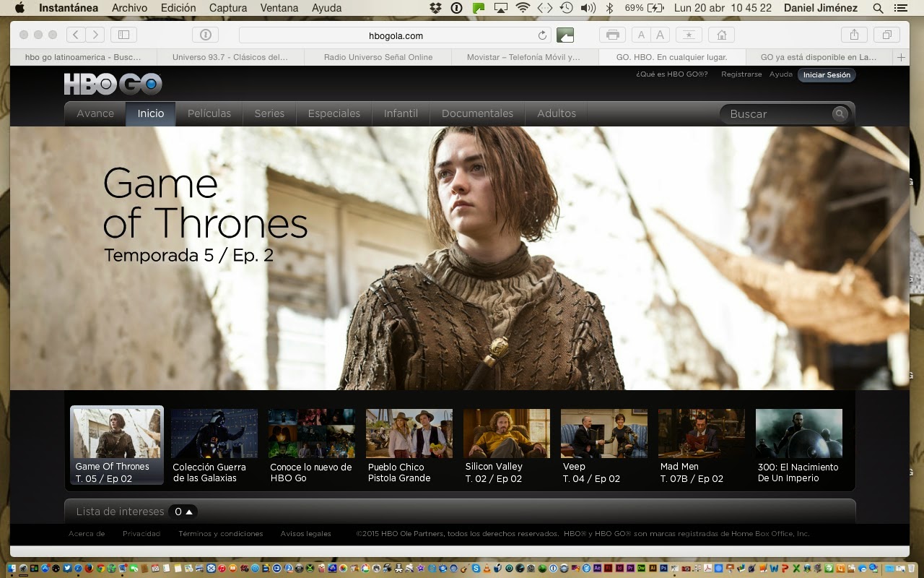
Task: Select the Especiales navigation tab
Action: [x=334, y=113]
